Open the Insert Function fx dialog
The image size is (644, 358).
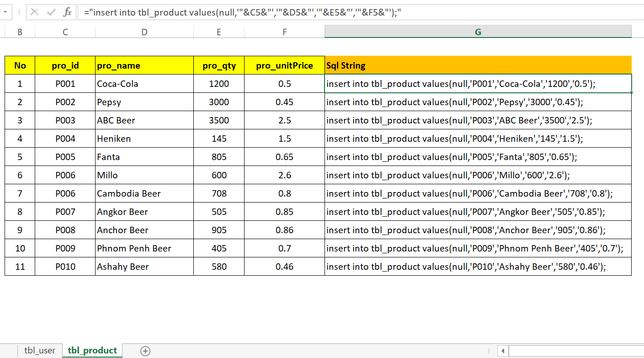click(x=67, y=12)
